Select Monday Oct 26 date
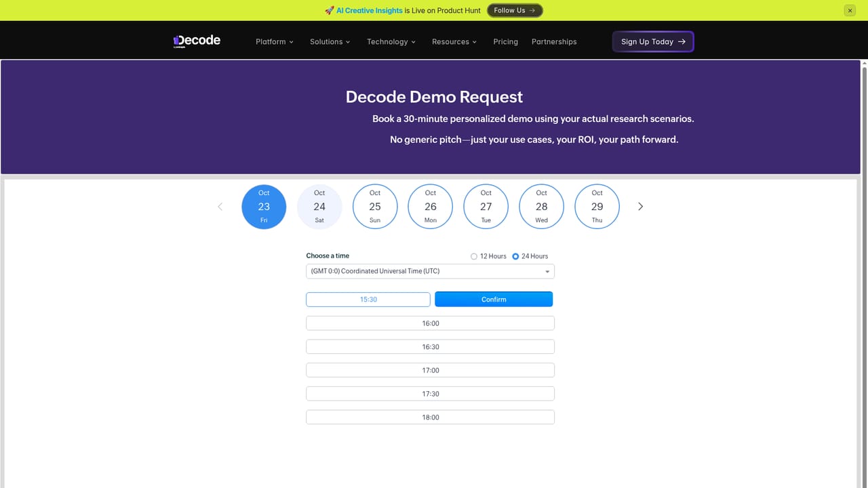This screenshot has height=488, width=868. (431, 207)
